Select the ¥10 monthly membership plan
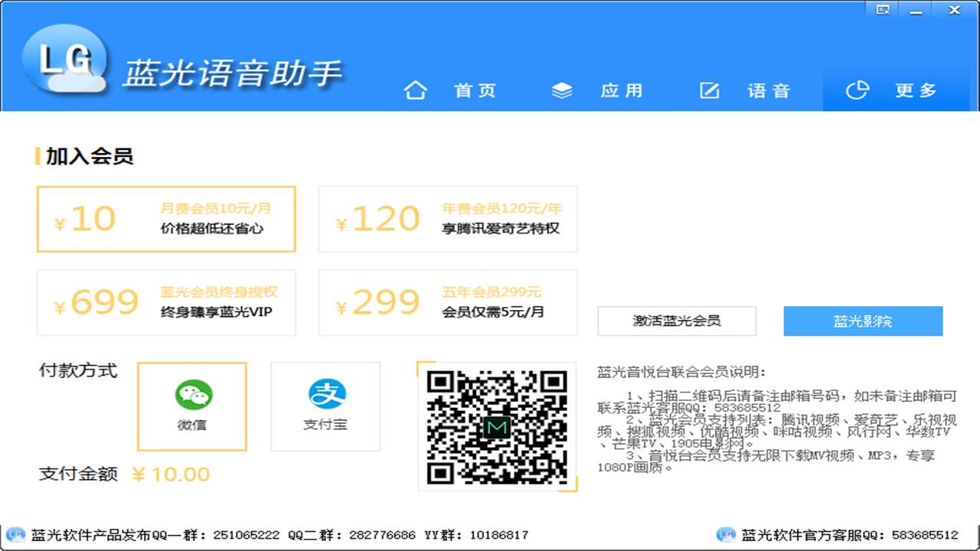 click(x=165, y=219)
